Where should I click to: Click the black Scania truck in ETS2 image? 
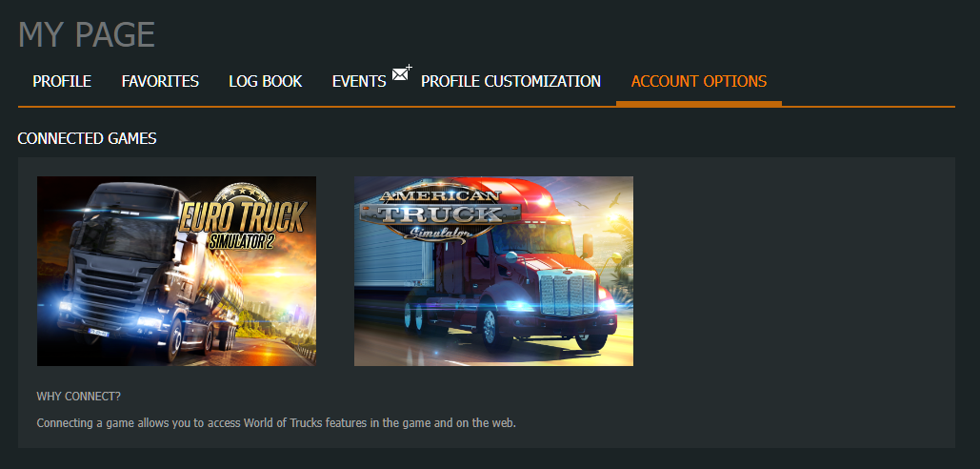pos(129,269)
